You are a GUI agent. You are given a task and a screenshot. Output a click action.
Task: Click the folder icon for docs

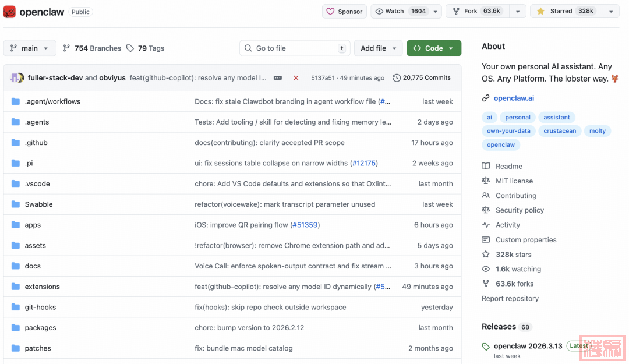point(16,266)
